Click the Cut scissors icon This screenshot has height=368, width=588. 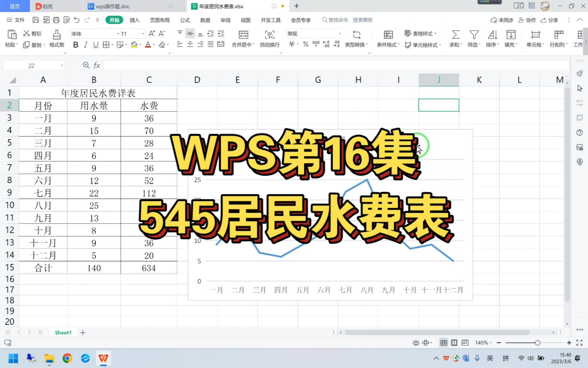click(x=26, y=33)
